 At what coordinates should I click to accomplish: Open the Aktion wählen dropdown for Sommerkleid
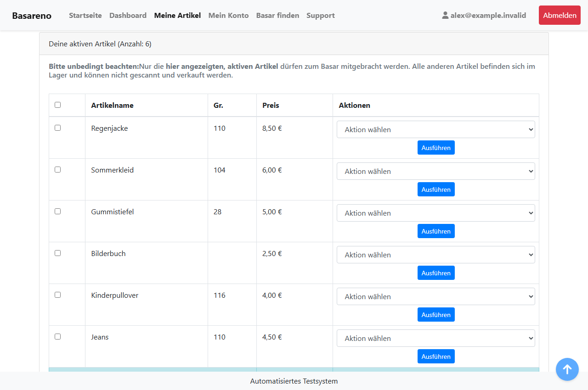(436, 171)
